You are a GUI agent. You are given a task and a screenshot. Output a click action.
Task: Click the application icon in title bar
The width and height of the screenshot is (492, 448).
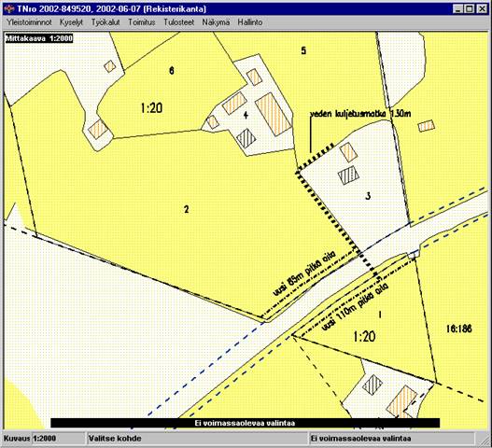9,8
